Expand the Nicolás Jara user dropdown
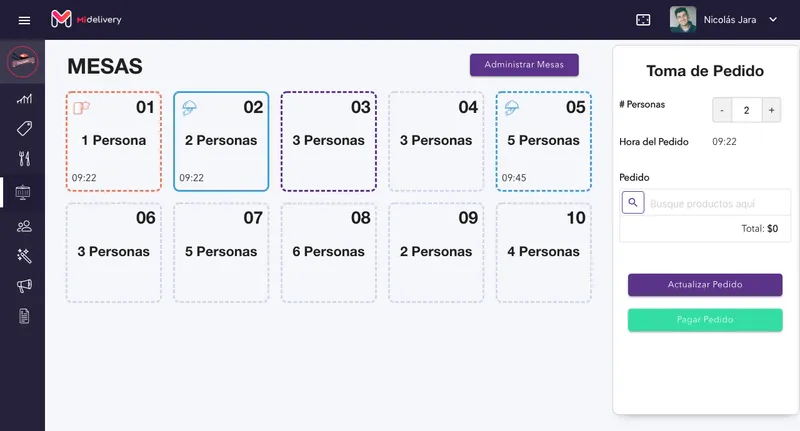 [773, 19]
